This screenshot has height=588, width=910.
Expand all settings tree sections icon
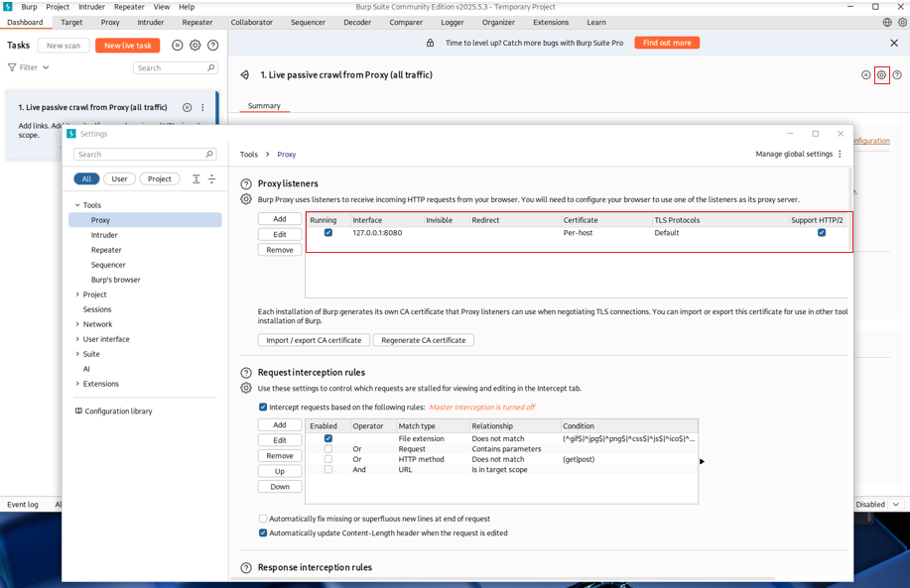(196, 179)
